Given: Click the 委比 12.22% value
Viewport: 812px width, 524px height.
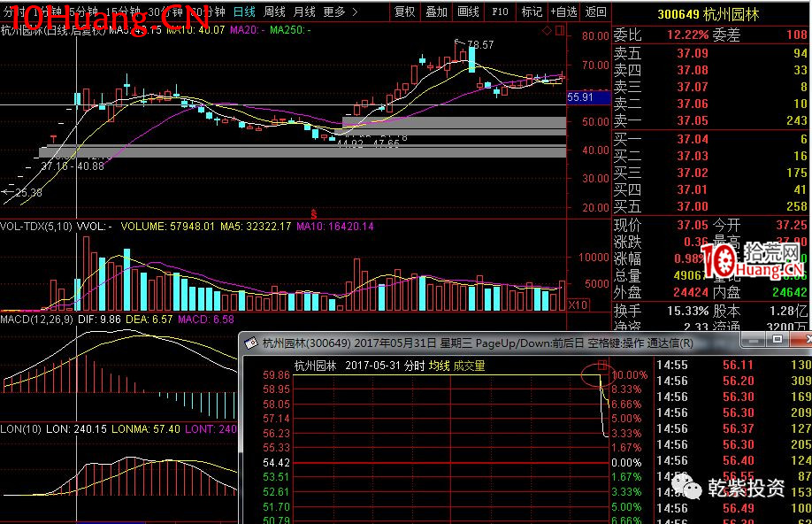Looking at the screenshot, I should click(687, 35).
